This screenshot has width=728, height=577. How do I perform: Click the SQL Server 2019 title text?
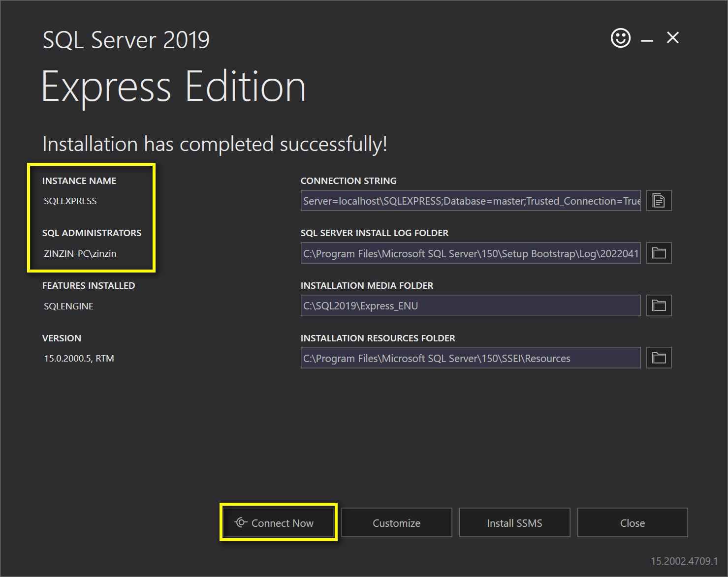126,40
